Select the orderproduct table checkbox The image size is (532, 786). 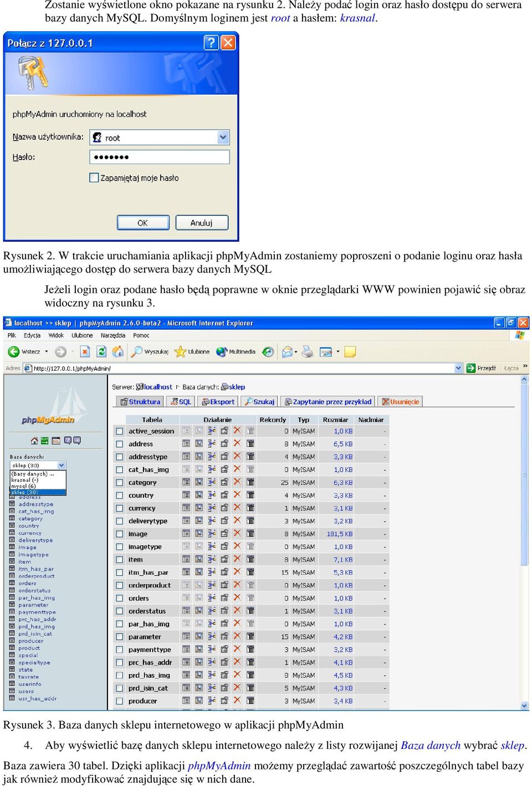click(119, 585)
